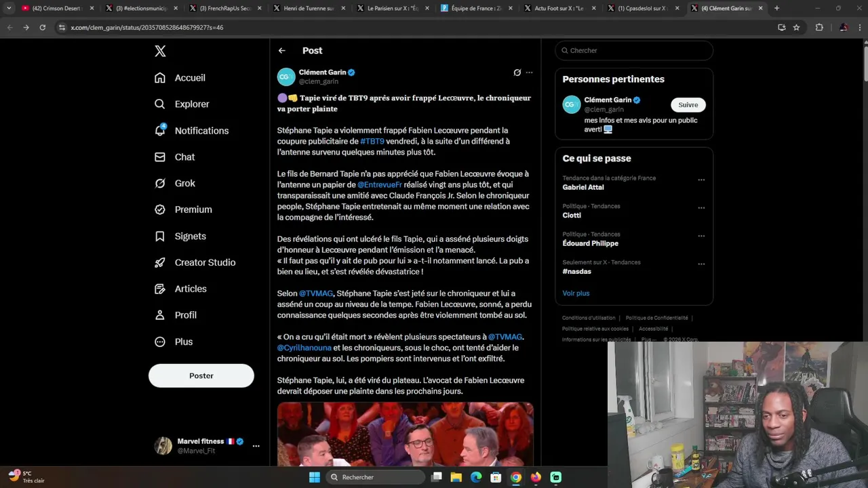Open Chrome's three-dot menu
868x488 pixels.
(x=859, y=28)
